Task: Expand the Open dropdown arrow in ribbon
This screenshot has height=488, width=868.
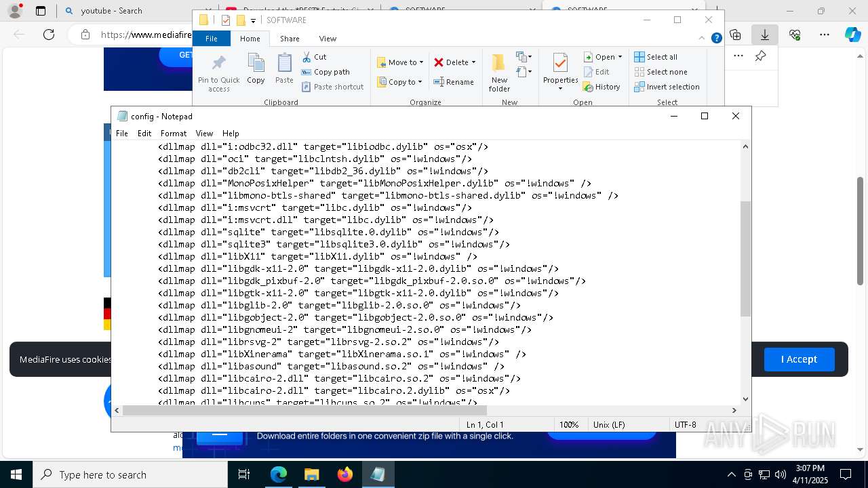Action: tap(620, 57)
